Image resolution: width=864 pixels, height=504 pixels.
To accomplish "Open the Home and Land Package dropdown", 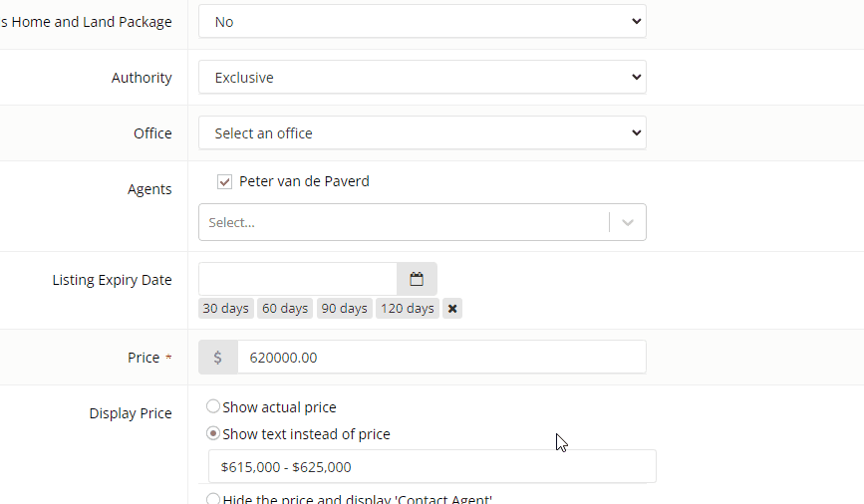I will tap(422, 22).
